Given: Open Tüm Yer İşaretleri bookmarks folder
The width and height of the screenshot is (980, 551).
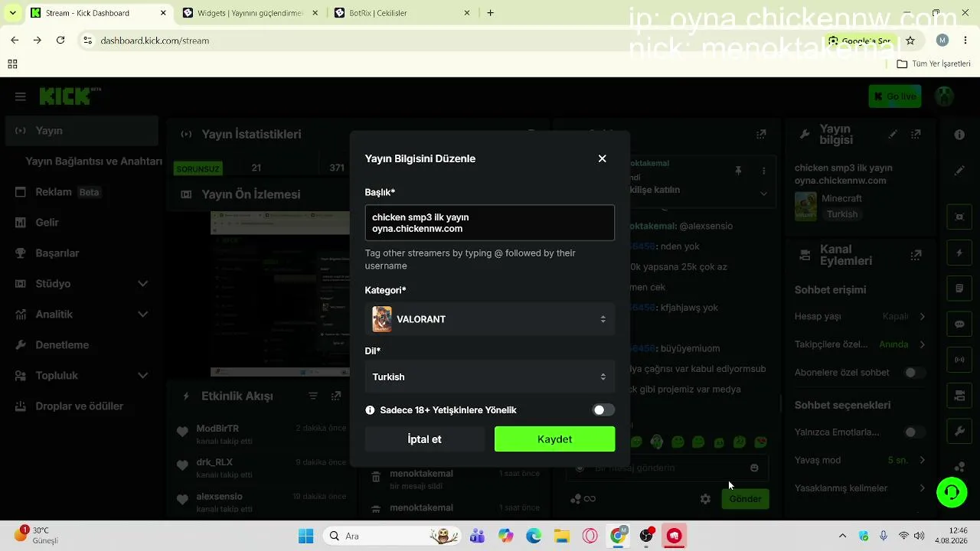Looking at the screenshot, I should coord(934,64).
